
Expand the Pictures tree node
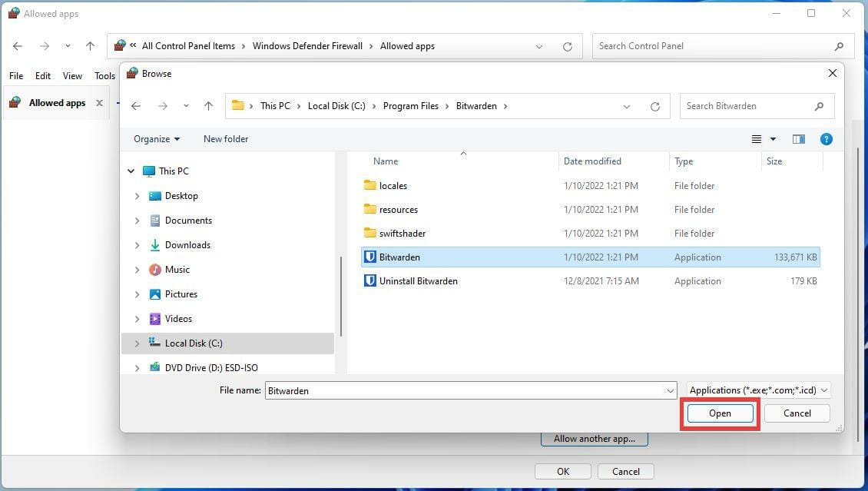137,294
